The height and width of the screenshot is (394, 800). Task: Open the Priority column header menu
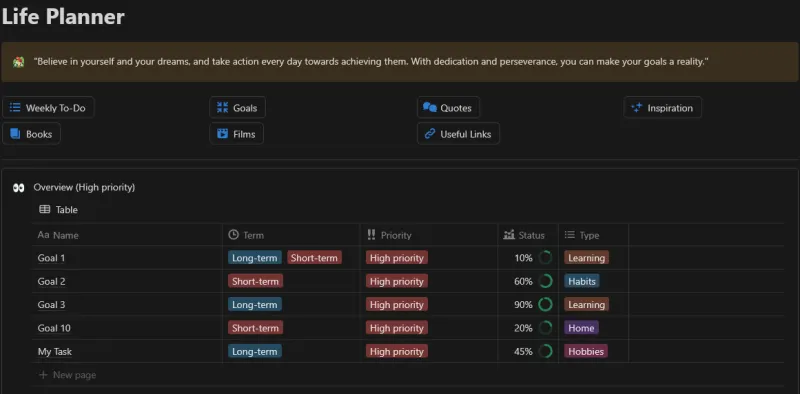[429, 235]
